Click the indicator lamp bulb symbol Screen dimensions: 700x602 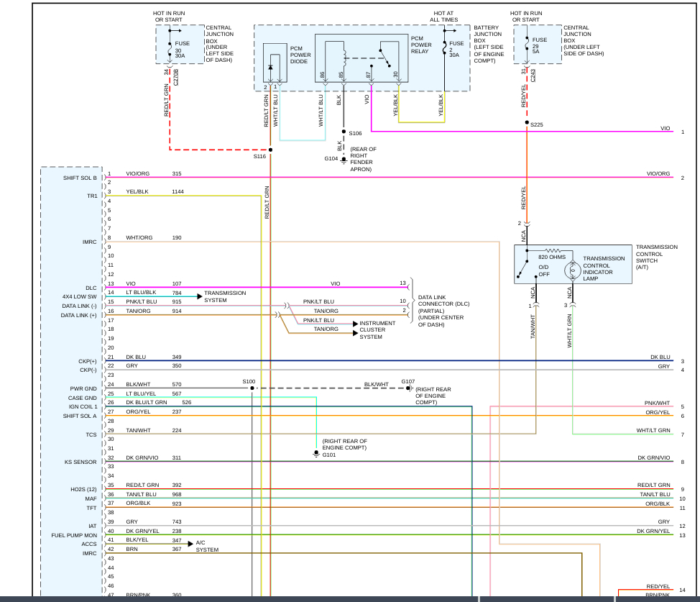[x=572, y=270]
